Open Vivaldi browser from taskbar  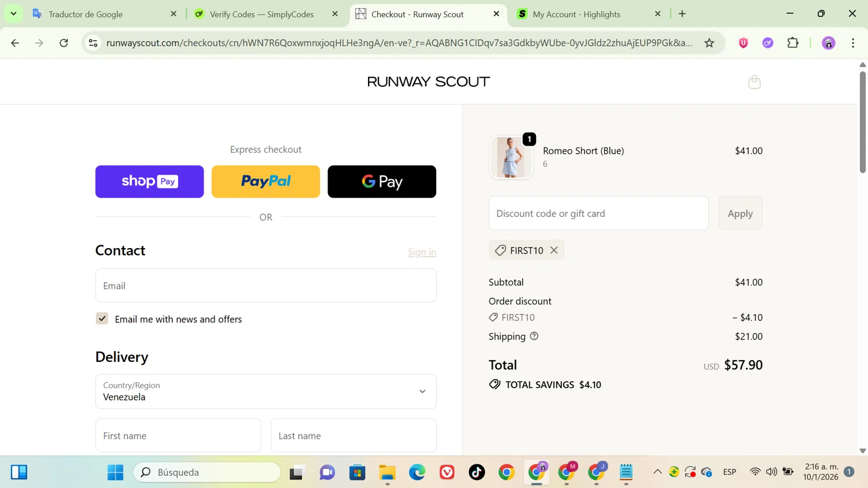tap(447, 472)
